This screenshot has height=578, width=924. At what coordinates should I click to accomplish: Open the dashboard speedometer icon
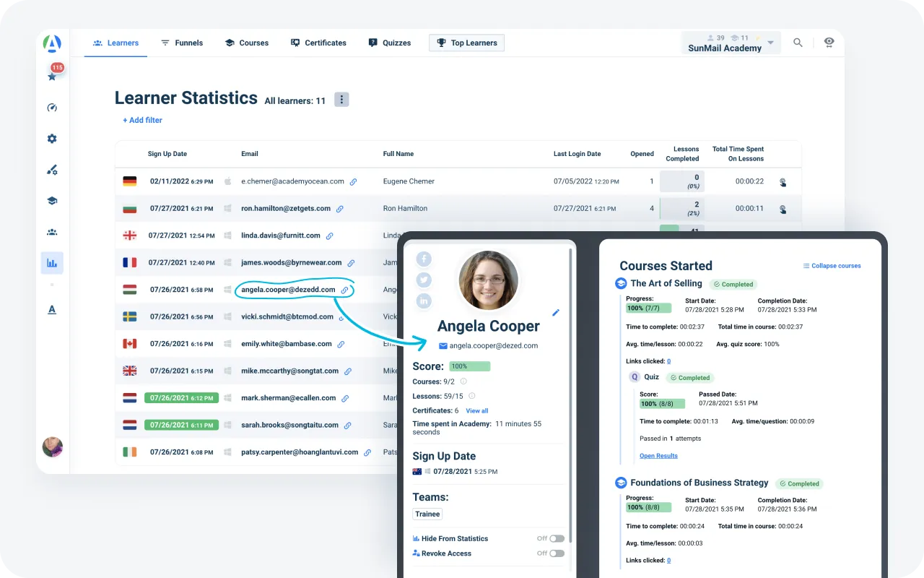[x=52, y=108]
